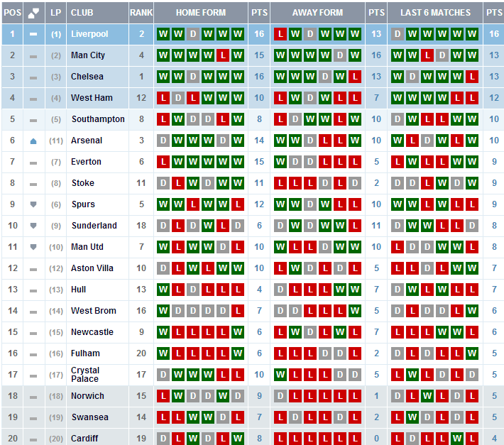Click Fulham's rank value 20
Viewport: 504px width, 445px height.
(141, 353)
